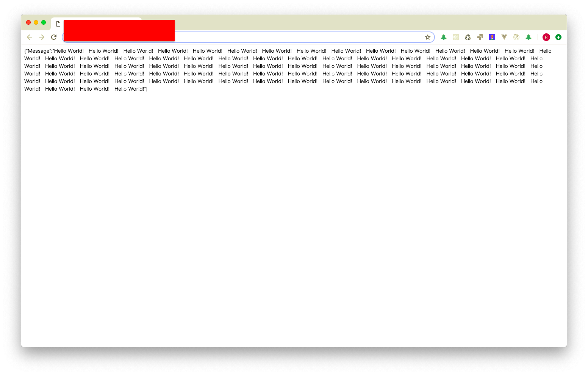The image size is (588, 375).
Task: Open the green tree extension beside the profile avatar
Action: [529, 37]
